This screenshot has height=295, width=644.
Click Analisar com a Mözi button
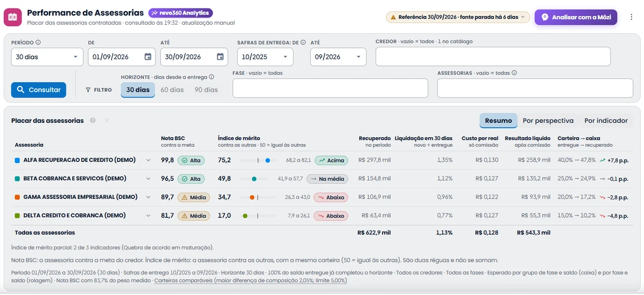(576, 17)
